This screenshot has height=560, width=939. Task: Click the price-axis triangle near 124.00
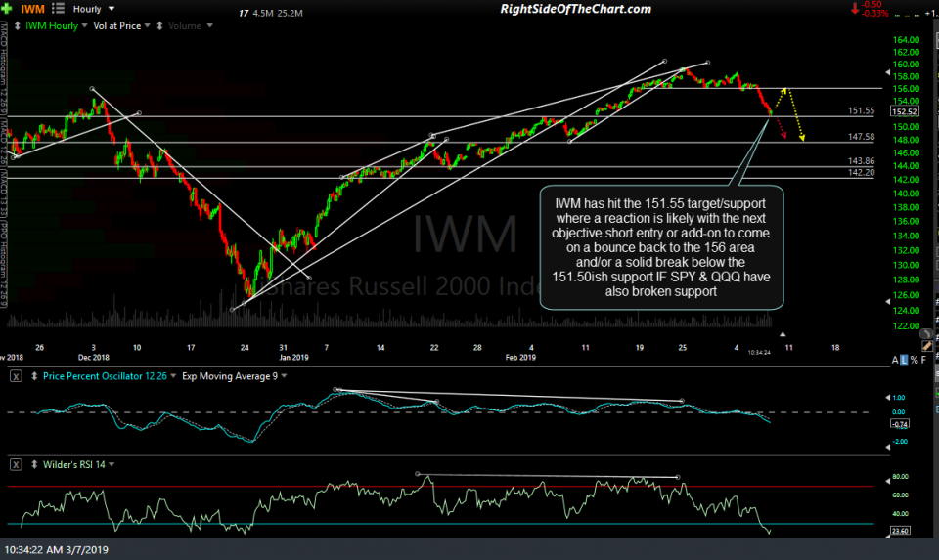887,302
